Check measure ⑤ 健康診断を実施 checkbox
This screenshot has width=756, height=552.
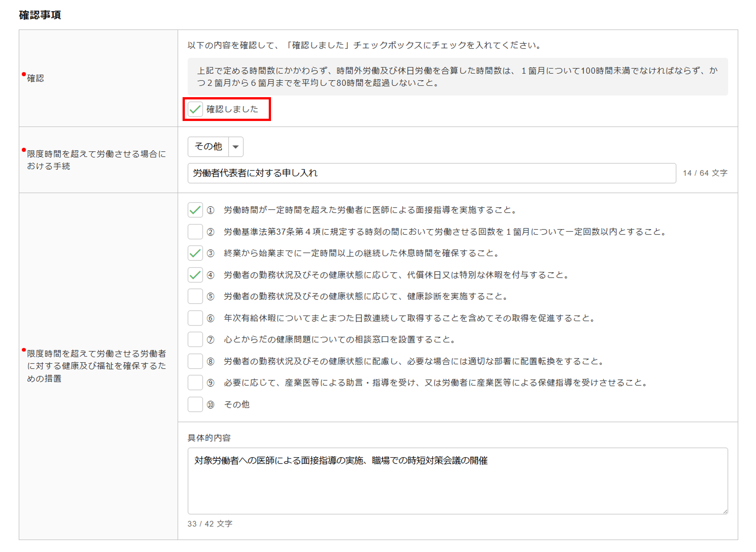195,296
